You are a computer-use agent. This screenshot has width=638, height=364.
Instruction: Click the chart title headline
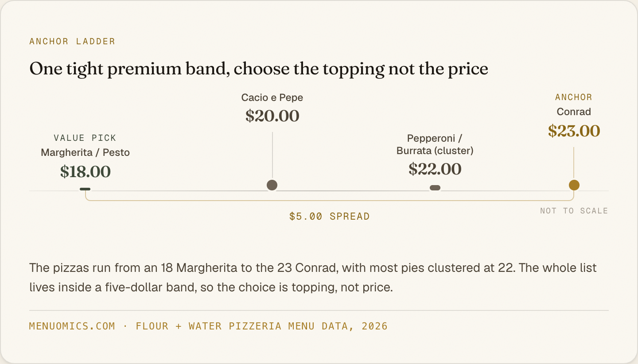(x=259, y=69)
